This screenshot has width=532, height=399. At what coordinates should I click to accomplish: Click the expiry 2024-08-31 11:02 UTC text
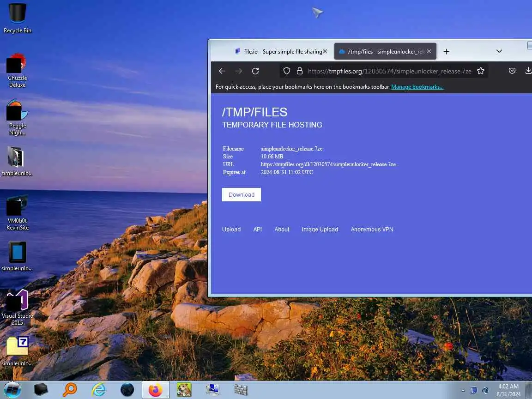(x=287, y=172)
